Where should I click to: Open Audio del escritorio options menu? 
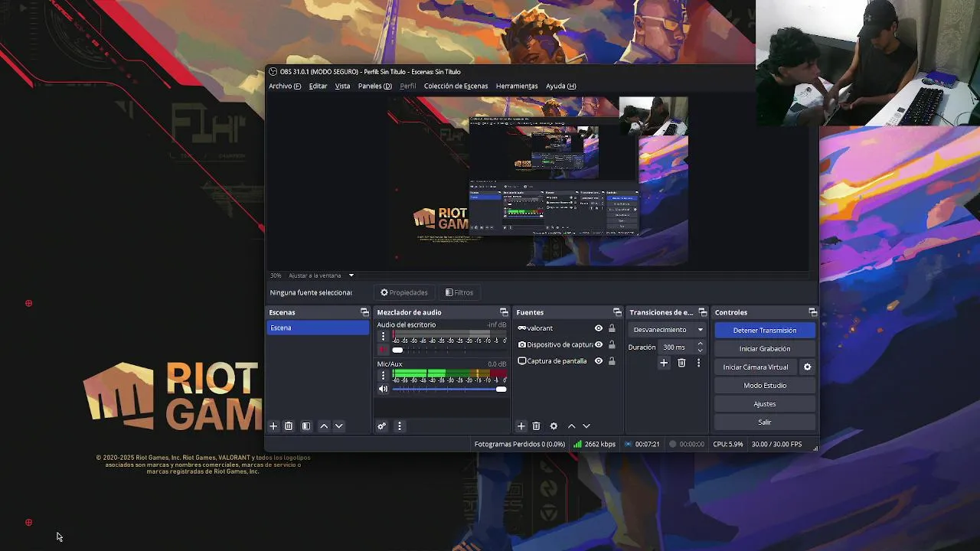384,337
